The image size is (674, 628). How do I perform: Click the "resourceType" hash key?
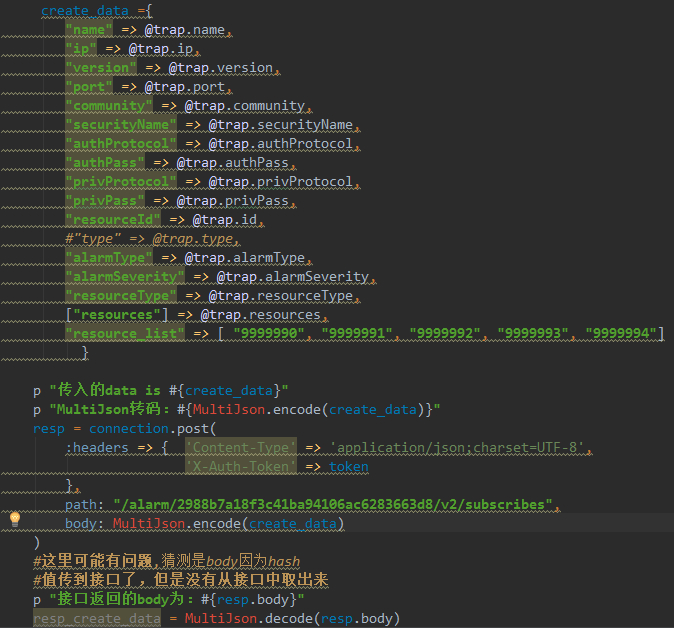121,296
